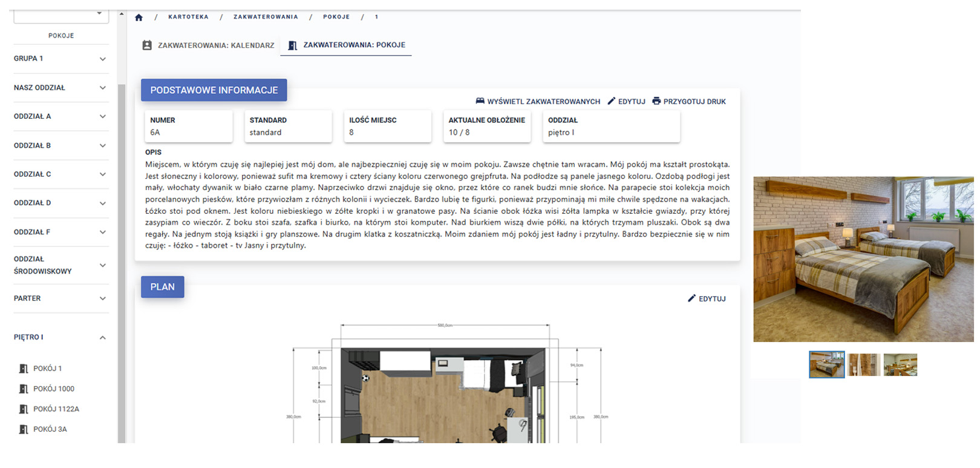This screenshot has width=980, height=468.
Task: Collapse the Piętro I section
Action: 102,338
